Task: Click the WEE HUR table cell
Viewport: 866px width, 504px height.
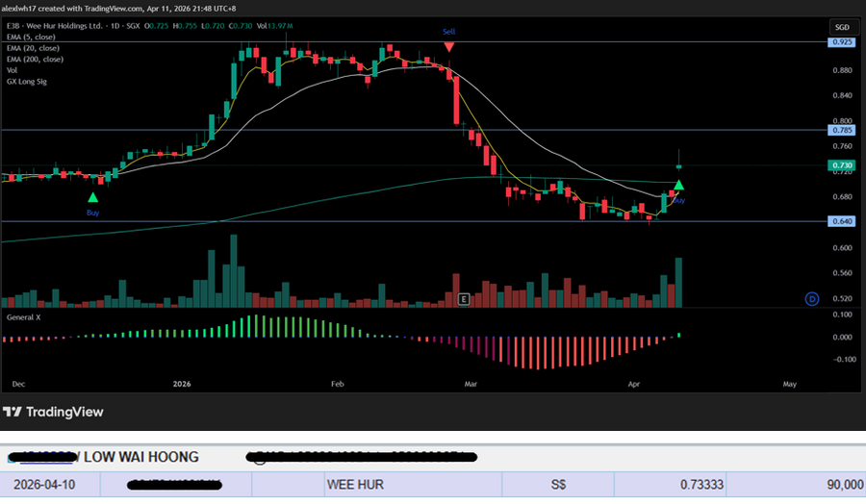Action: [355, 485]
